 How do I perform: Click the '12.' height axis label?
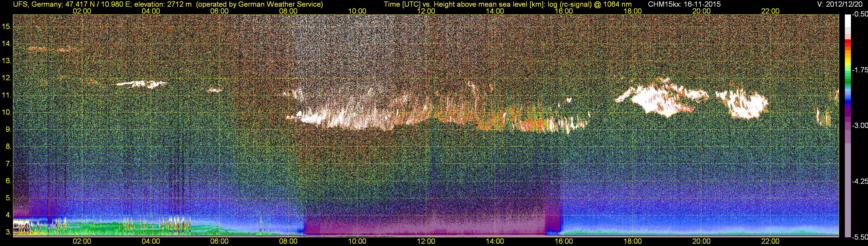pyautogui.click(x=7, y=78)
